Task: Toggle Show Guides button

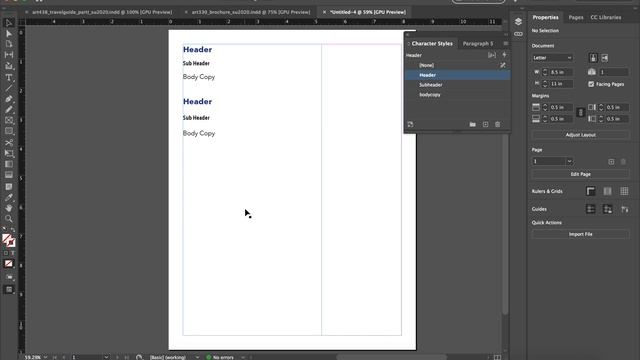Action: coord(591,209)
